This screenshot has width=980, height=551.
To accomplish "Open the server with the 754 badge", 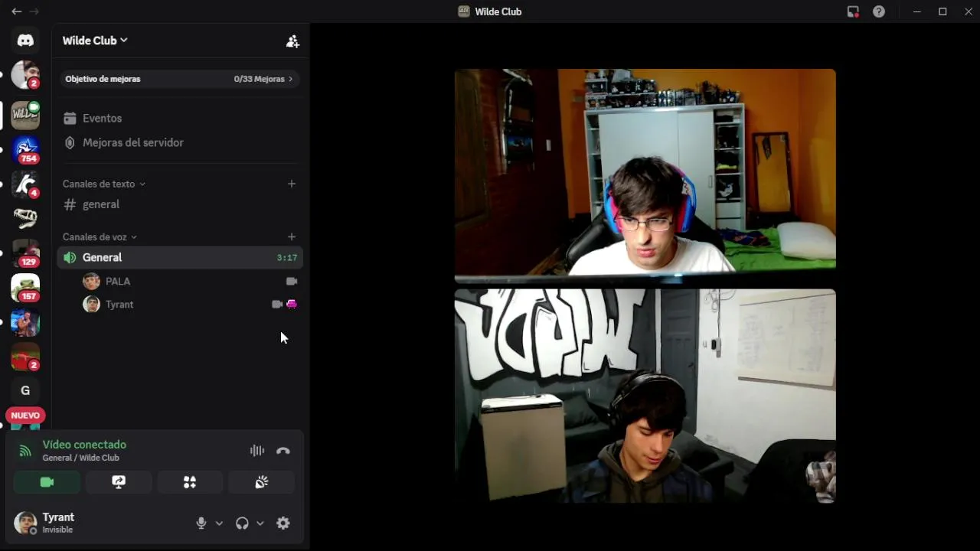I will click(25, 150).
